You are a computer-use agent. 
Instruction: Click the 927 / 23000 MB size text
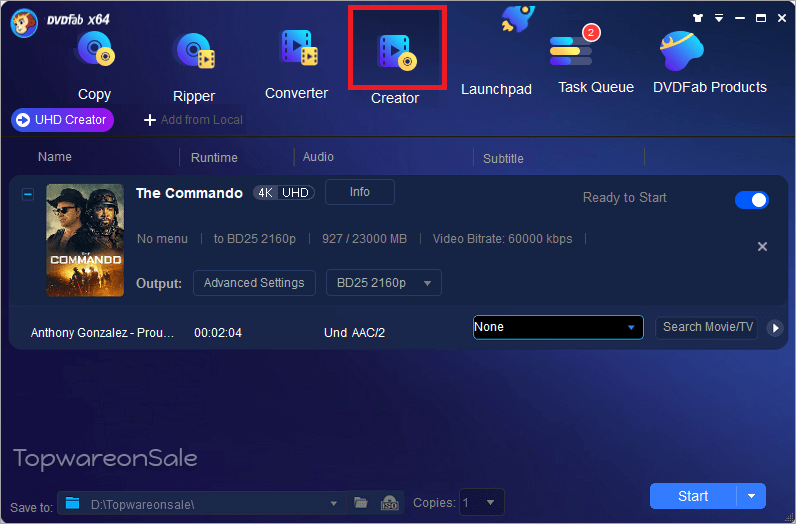point(364,239)
